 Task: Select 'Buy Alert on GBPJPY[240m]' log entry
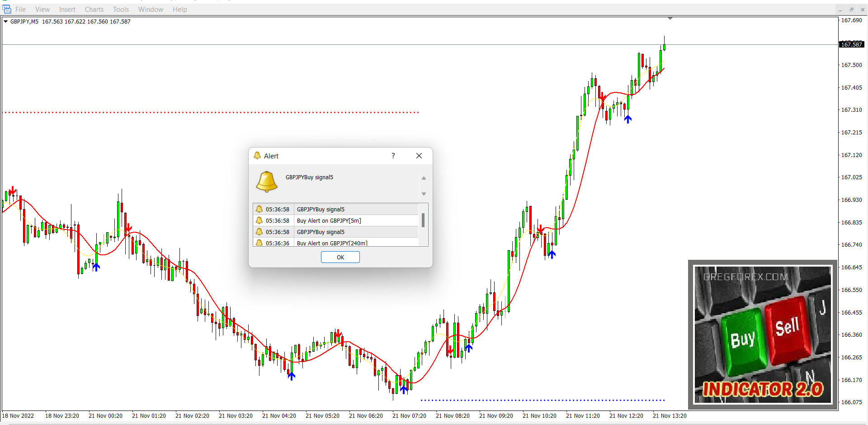(x=332, y=243)
